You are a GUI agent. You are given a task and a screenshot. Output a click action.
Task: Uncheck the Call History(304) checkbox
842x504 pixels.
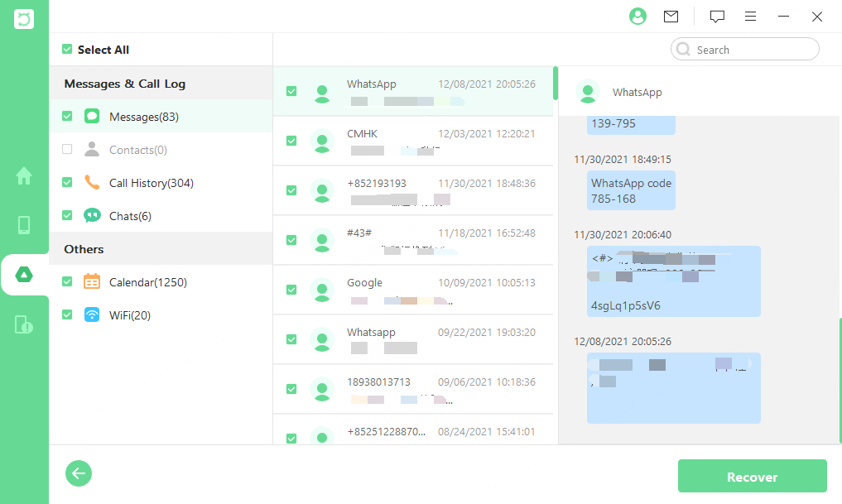(67, 183)
